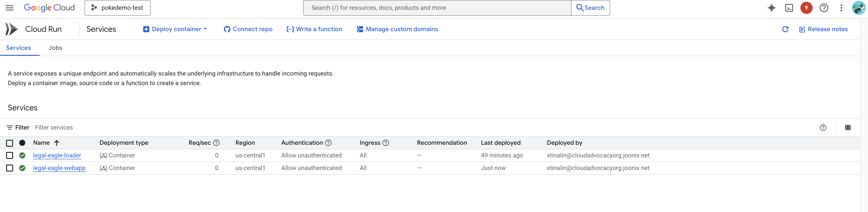Viewport: 868px width, 212px height.
Task: Open the main navigation hamburger menu
Action: tap(9, 8)
